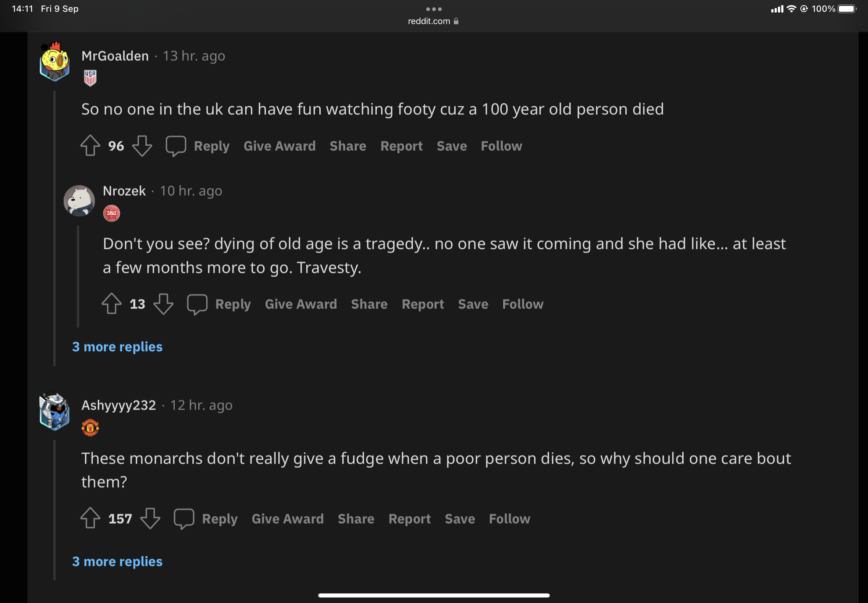Collapse MrGoalden's comment thread line
This screenshot has width=868, height=603.
pos(55,227)
